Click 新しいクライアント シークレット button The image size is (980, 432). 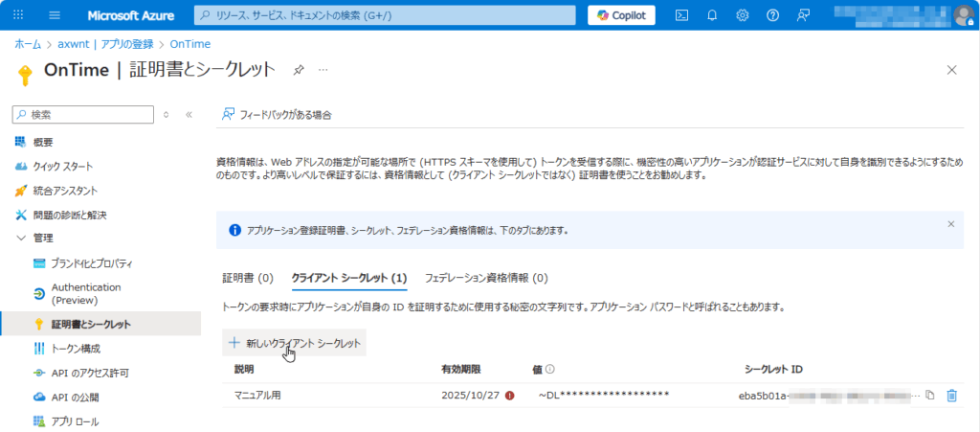click(295, 343)
